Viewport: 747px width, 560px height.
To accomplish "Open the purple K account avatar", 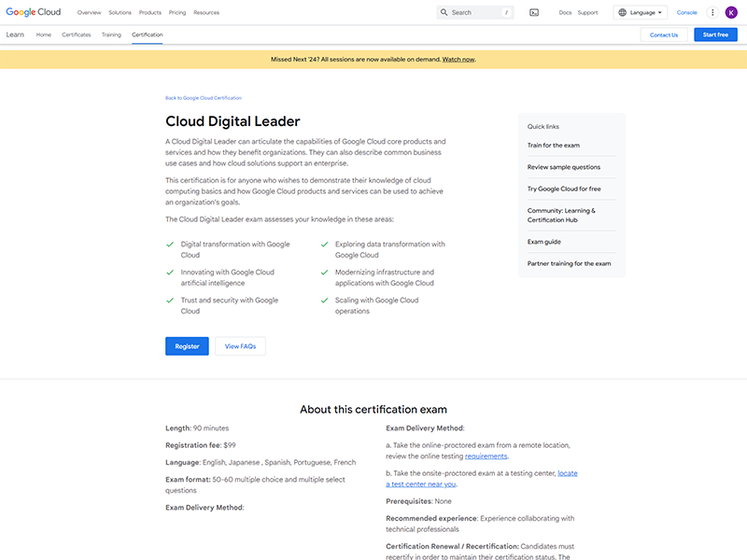I will coord(731,12).
